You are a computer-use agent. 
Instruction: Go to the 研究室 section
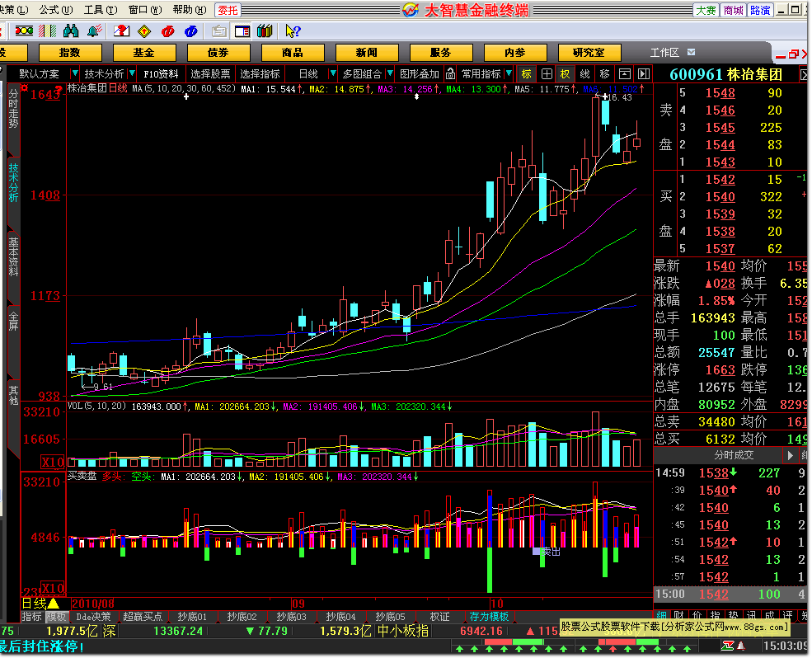pos(589,53)
